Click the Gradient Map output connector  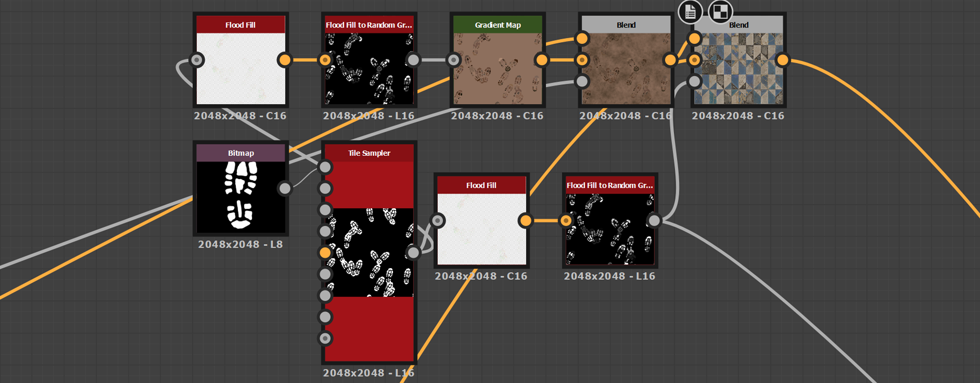coord(542,60)
